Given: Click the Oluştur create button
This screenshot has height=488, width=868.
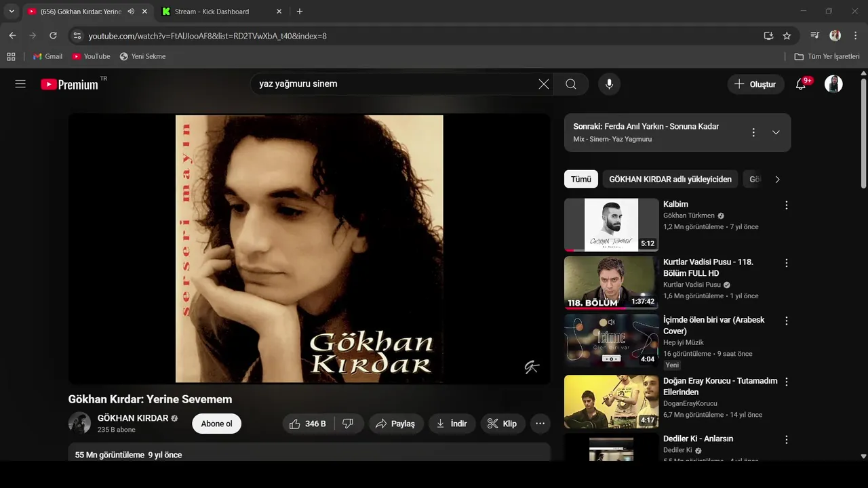Looking at the screenshot, I should pyautogui.click(x=756, y=84).
